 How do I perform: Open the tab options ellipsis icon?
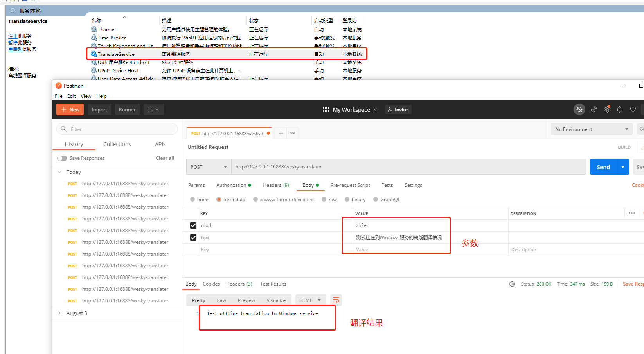coord(292,133)
